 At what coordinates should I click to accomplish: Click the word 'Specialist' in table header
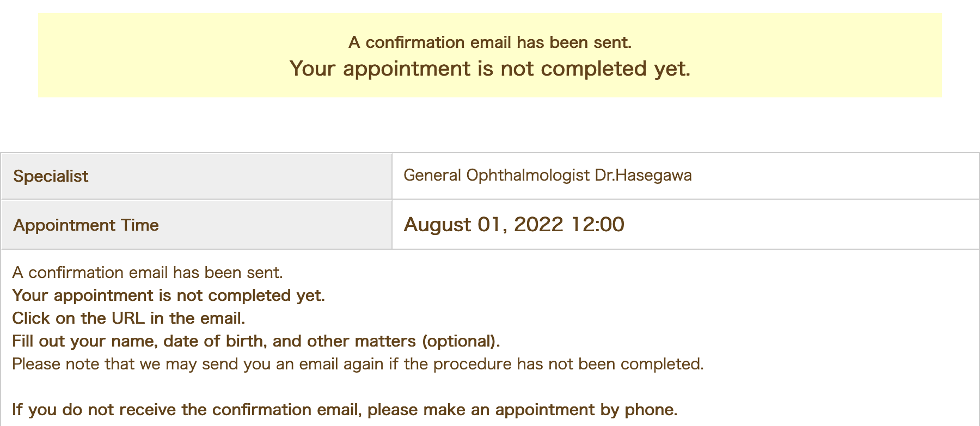[51, 176]
